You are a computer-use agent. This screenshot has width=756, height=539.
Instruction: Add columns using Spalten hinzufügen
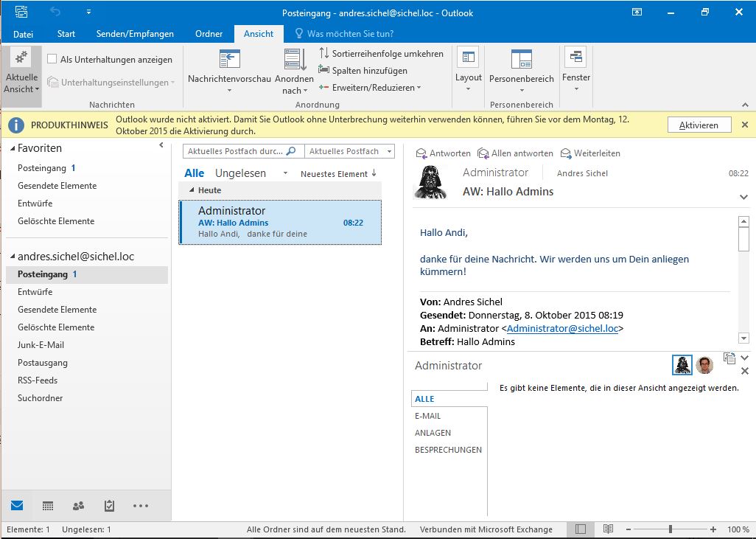[363, 71]
